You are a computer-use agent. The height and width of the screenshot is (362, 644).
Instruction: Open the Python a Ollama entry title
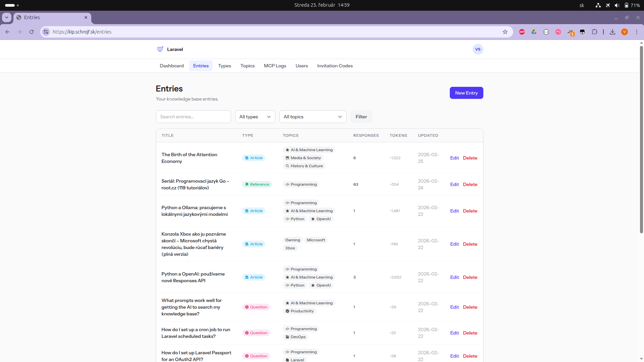195,211
